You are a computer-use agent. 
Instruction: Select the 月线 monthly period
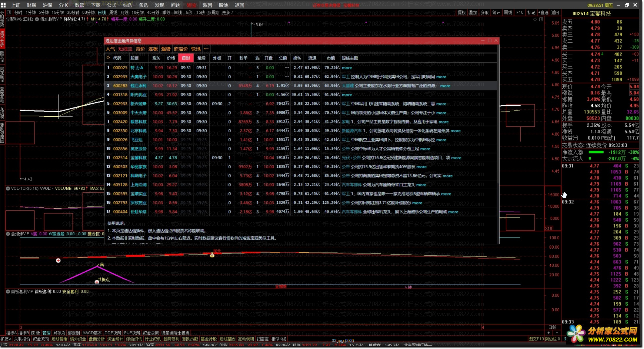(x=124, y=13)
